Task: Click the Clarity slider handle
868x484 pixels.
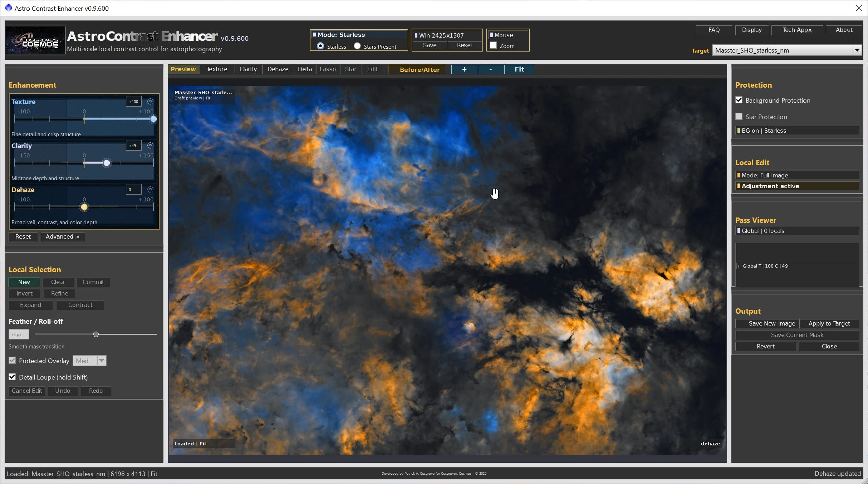Action: (107, 163)
